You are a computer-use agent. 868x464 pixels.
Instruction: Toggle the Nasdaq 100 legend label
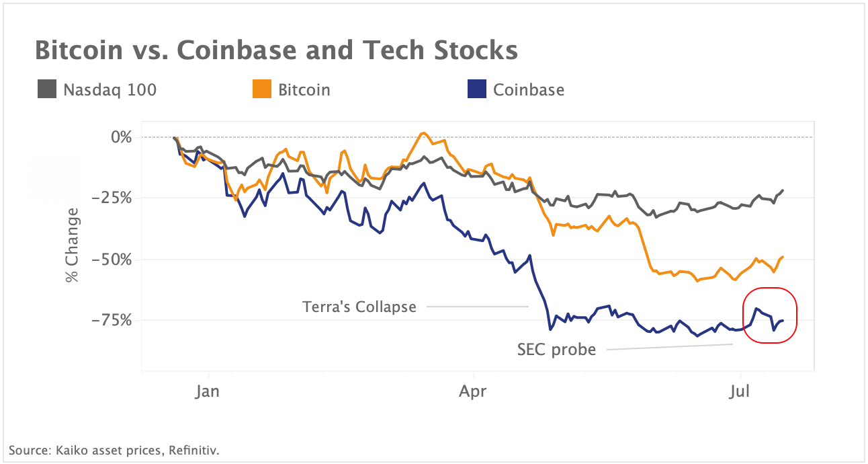point(110,89)
